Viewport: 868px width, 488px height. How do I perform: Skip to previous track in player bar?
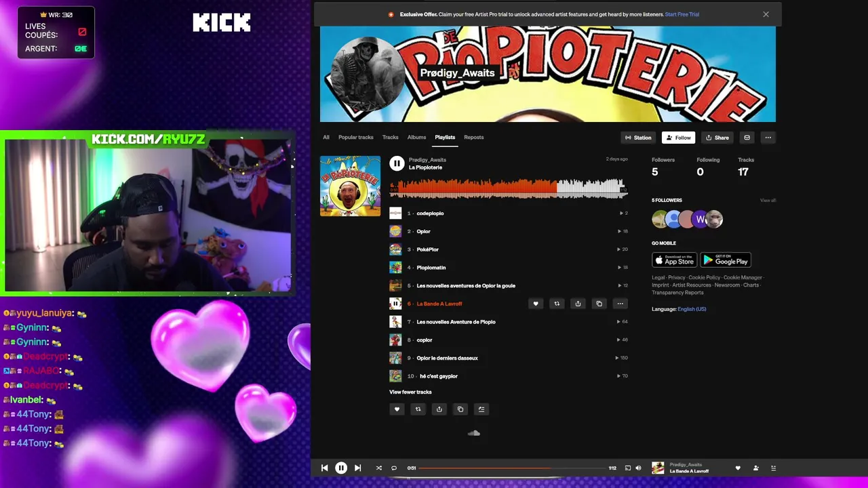pos(325,468)
